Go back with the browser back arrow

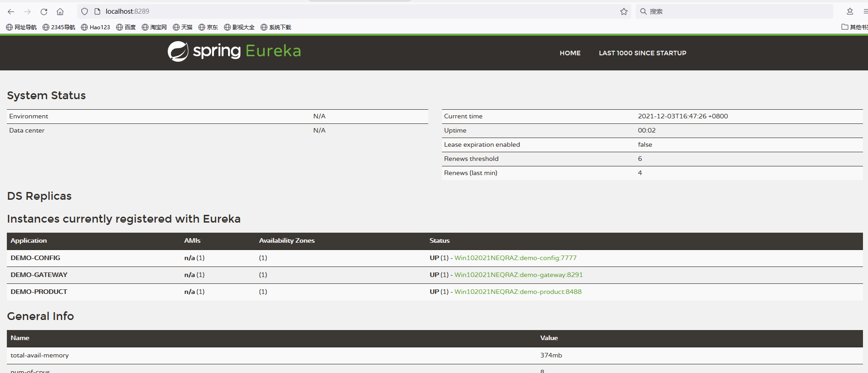click(x=11, y=11)
